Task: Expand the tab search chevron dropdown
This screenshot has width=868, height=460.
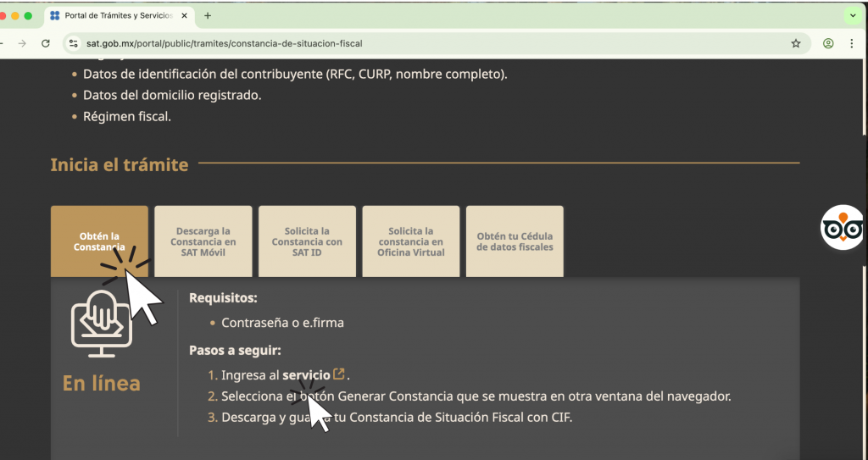Action: [x=853, y=15]
